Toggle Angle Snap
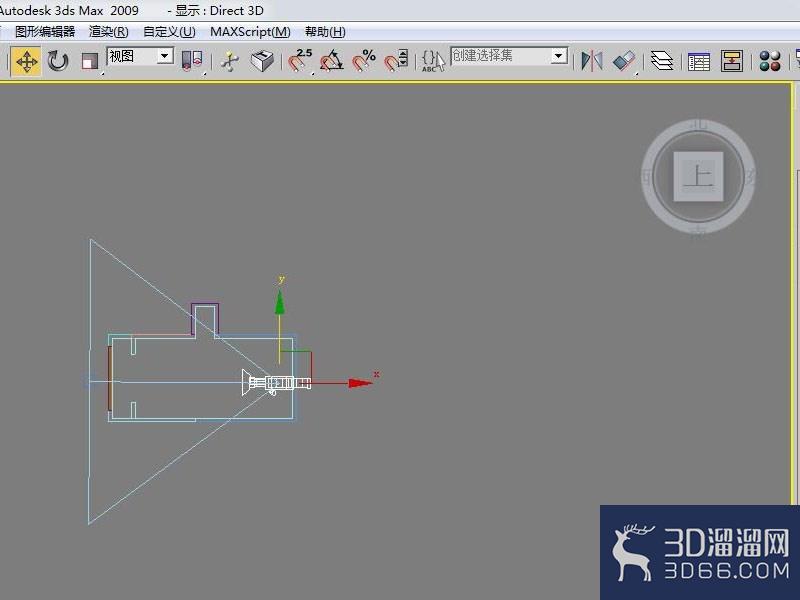This screenshot has height=600, width=800. pos(332,61)
